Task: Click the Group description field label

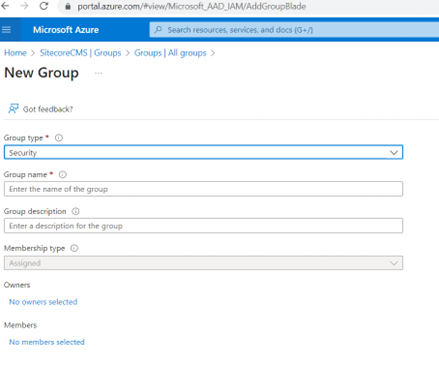Action: tap(35, 211)
